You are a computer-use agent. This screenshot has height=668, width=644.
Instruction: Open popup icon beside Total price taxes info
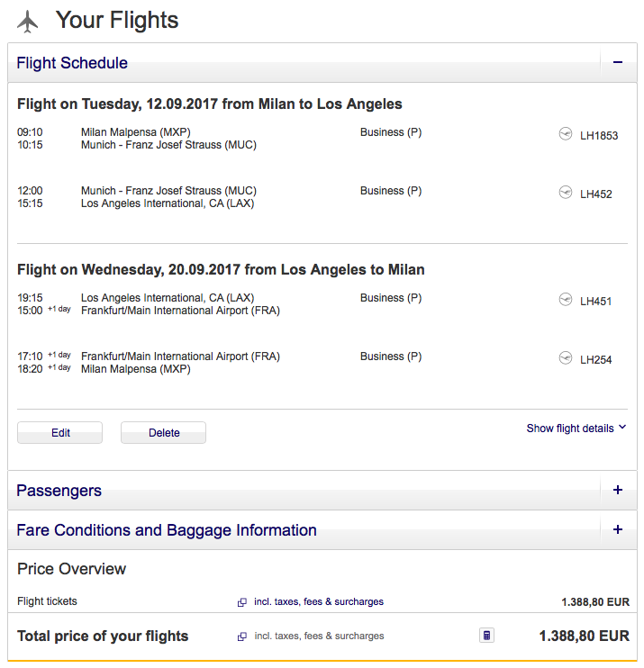(241, 636)
